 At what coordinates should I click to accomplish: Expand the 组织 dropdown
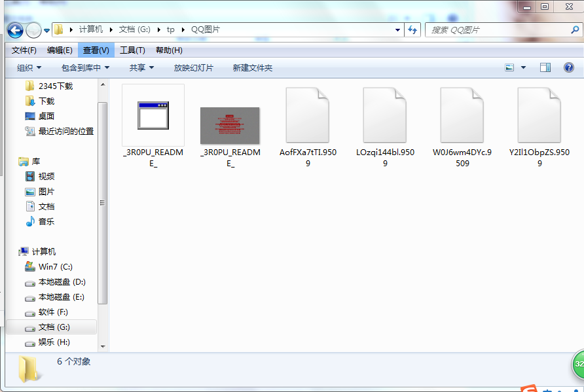click(x=29, y=68)
